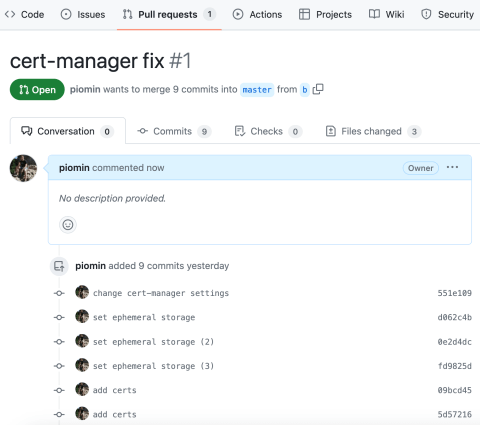Open the 'set ephemeral storage (3)' commit
This screenshot has width=480, height=425.
(x=153, y=366)
